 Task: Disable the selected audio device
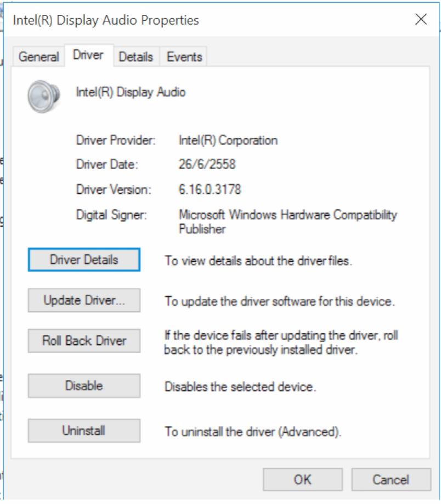pyautogui.click(x=84, y=385)
